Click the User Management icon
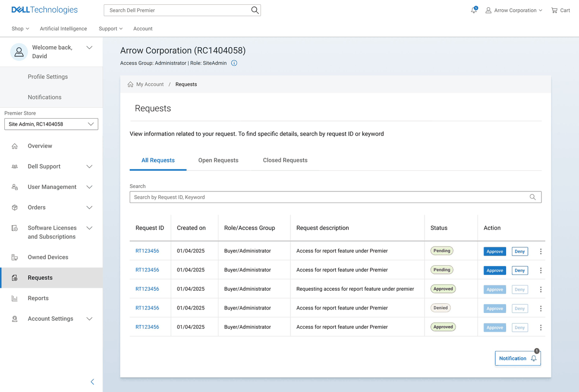Screen dimensions: 579x392 coord(14,187)
